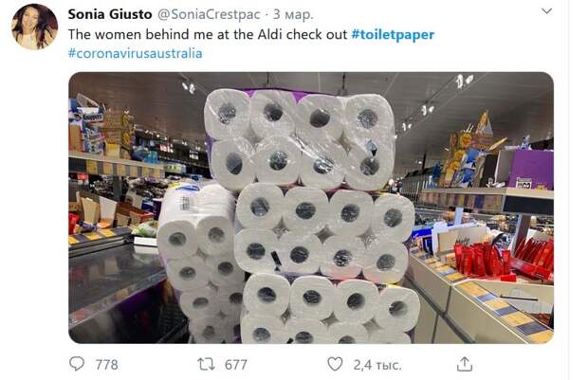The height and width of the screenshot is (380, 588).
Task: Follow the #toiletpaper hashtag
Action: click(393, 34)
